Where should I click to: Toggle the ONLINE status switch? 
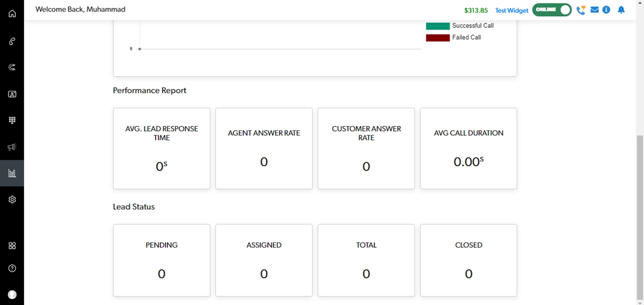point(552,10)
